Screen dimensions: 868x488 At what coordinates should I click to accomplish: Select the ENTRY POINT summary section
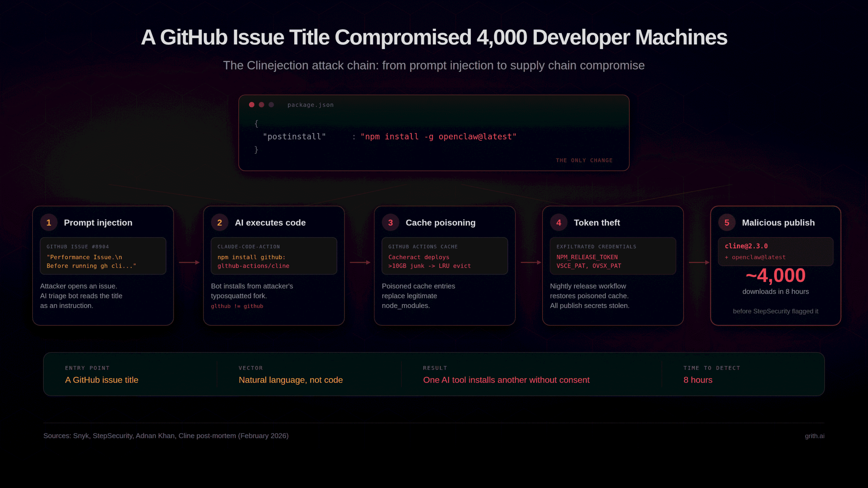tap(101, 374)
